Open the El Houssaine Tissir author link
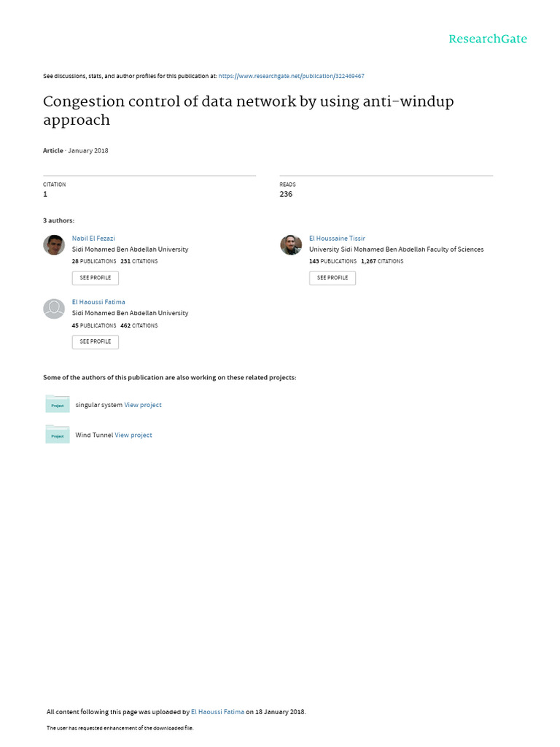 337,239
